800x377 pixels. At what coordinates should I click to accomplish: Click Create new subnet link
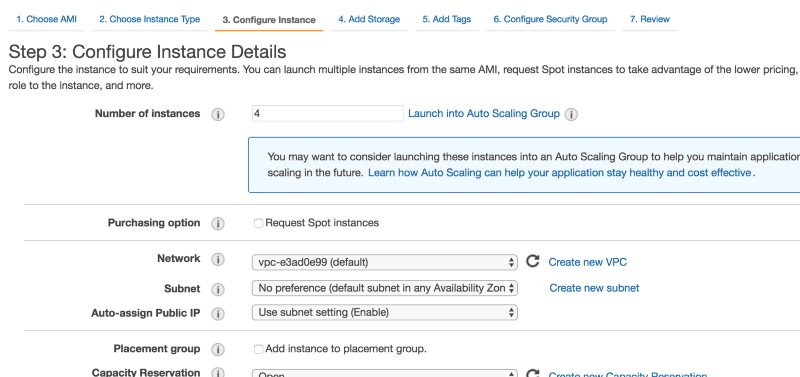(594, 288)
